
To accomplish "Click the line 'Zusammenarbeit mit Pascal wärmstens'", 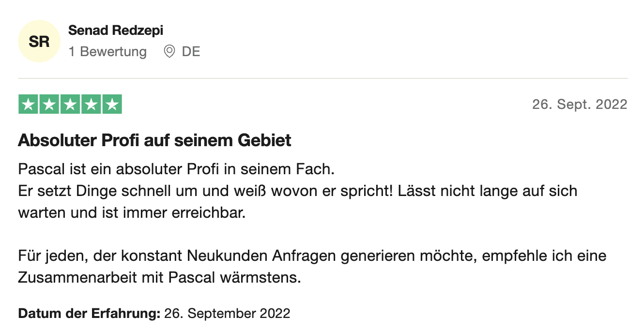I will (x=159, y=277).
